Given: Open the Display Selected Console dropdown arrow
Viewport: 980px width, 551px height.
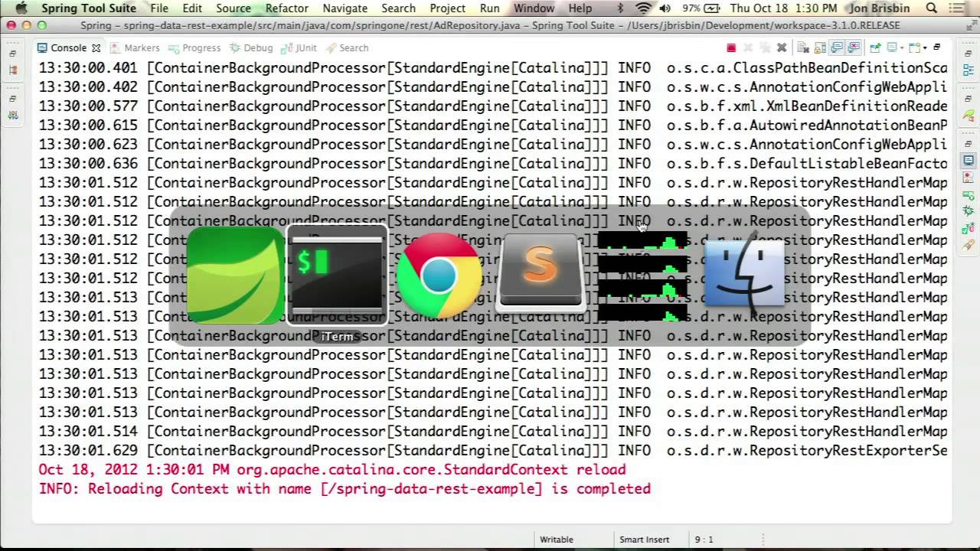Looking at the screenshot, I should point(902,48).
